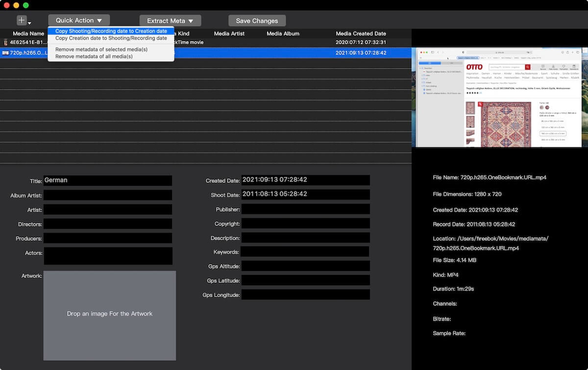The height and width of the screenshot is (370, 588).
Task: Click the Artist input field
Action: pyautogui.click(x=108, y=209)
